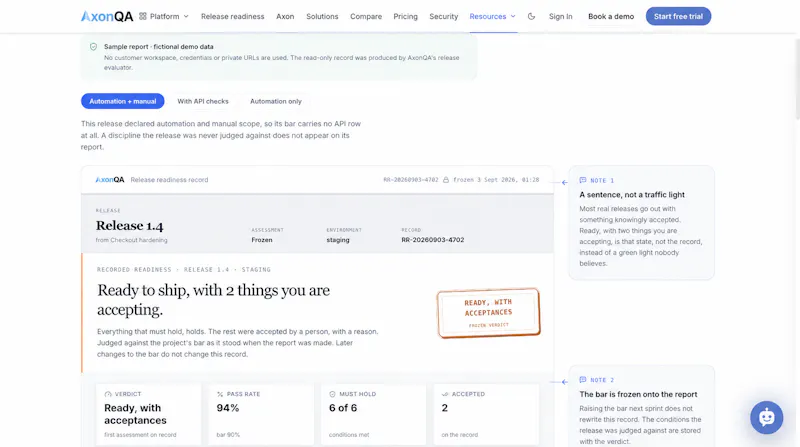Select the Automation + manual tab
The height and width of the screenshot is (447, 800).
coord(122,101)
